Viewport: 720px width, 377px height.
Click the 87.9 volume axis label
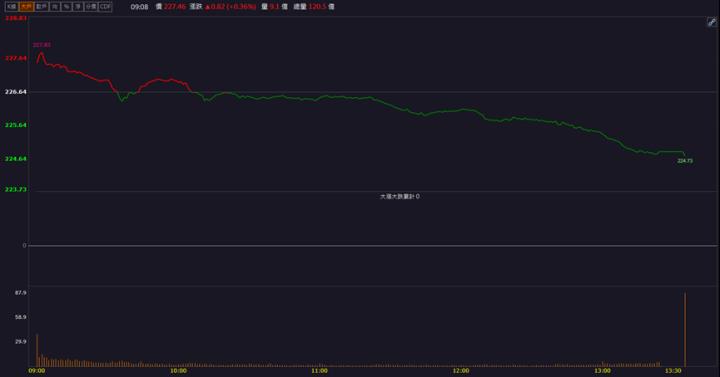[x=21, y=293]
